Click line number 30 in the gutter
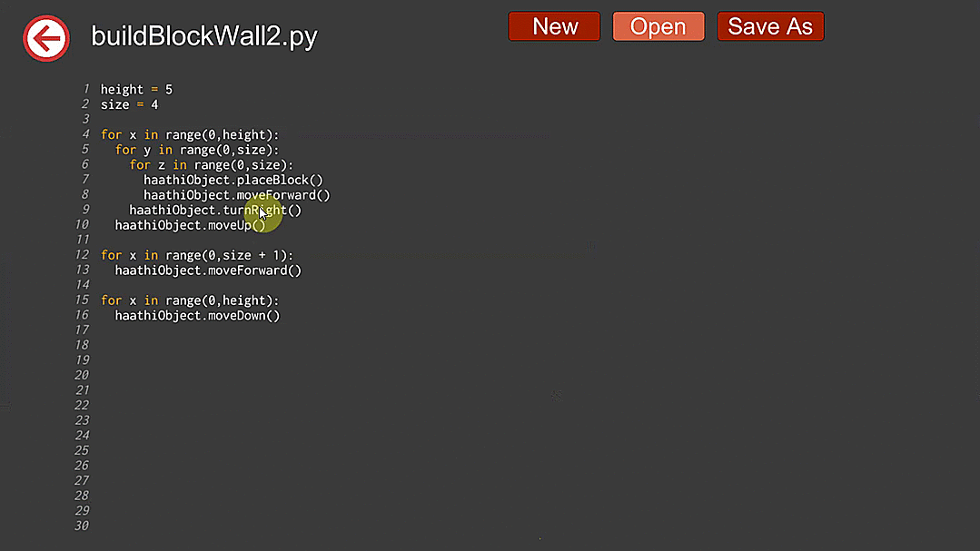 [83, 526]
